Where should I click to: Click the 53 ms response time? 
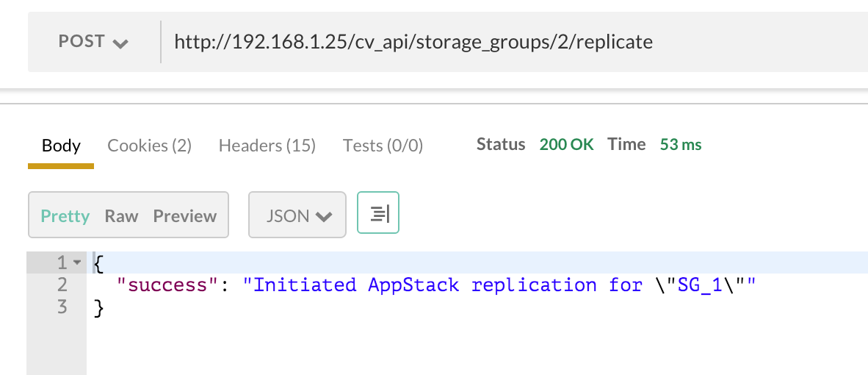(x=681, y=144)
